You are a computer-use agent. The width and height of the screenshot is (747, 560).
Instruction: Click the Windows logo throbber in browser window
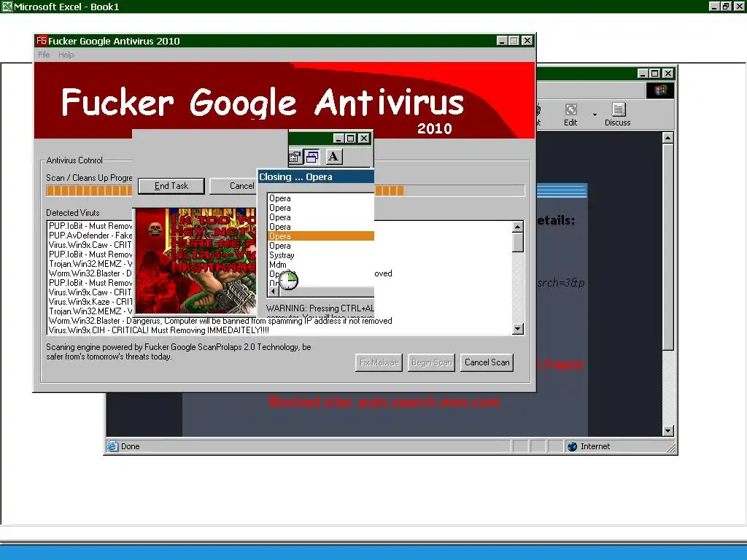tap(660, 90)
